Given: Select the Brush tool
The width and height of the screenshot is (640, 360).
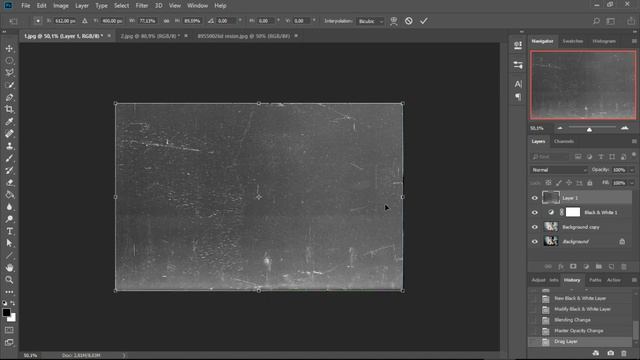Looking at the screenshot, I should coord(9,158).
